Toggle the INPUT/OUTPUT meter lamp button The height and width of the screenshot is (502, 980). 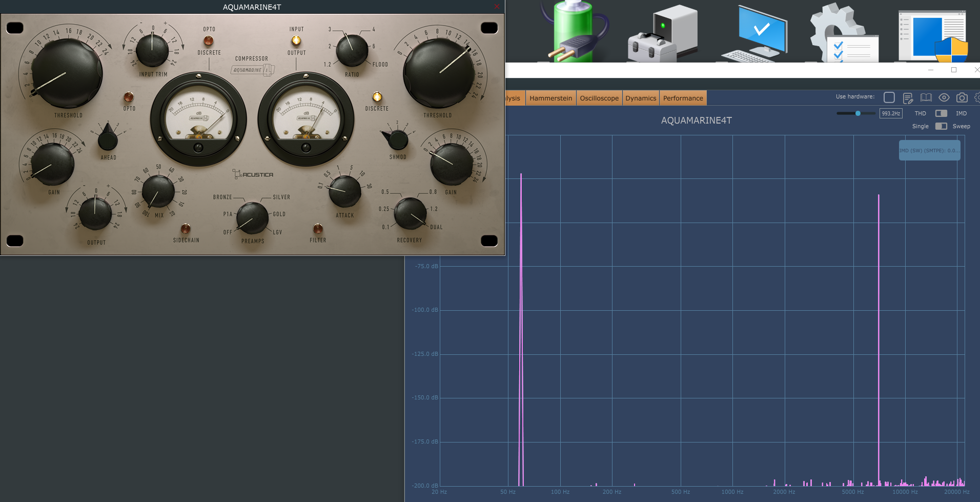pyautogui.click(x=296, y=41)
